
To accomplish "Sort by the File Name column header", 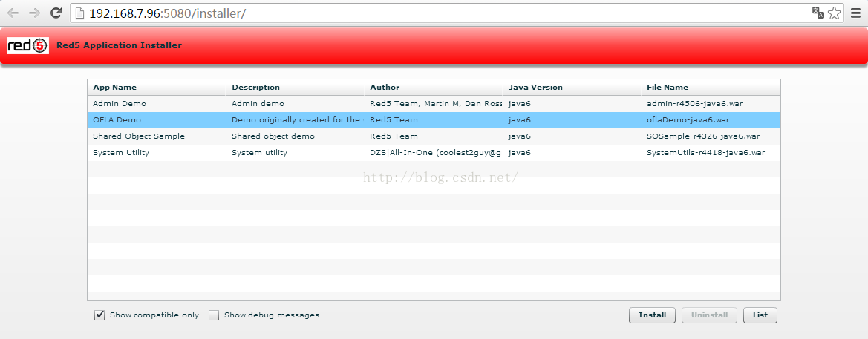I will click(x=711, y=88).
